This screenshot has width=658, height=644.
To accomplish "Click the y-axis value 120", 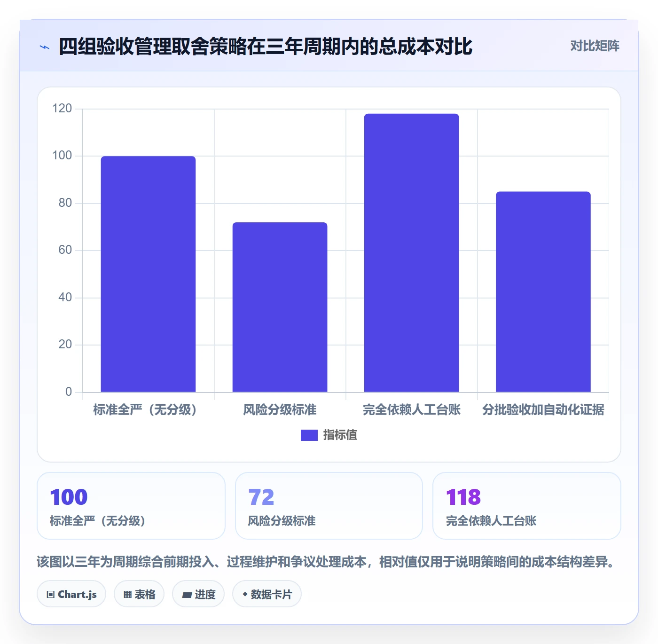I will [x=62, y=109].
